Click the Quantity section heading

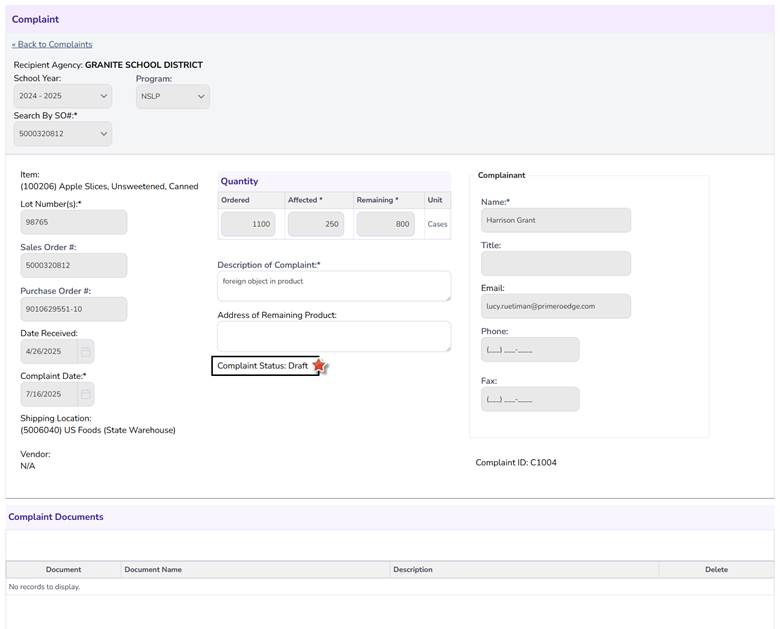[x=239, y=181]
